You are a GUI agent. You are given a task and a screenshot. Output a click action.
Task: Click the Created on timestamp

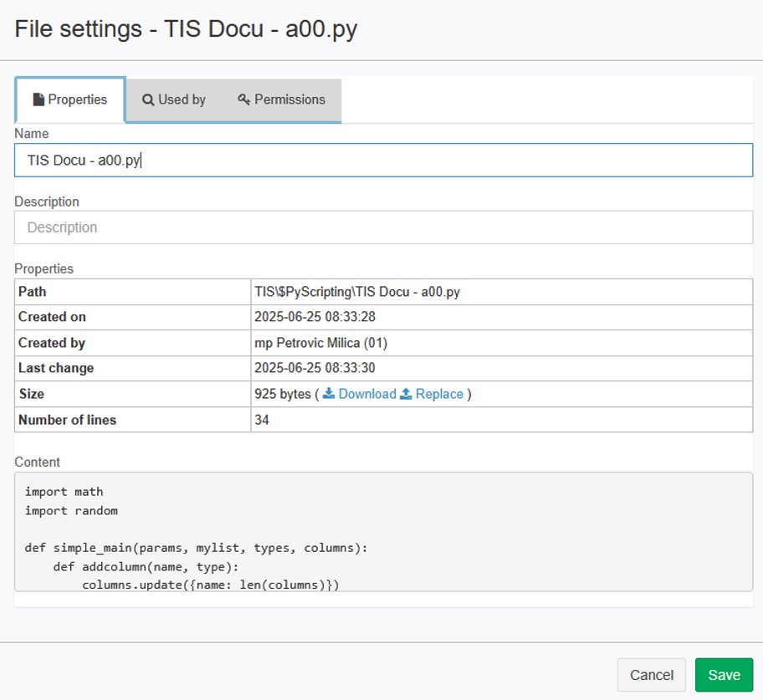click(x=315, y=317)
